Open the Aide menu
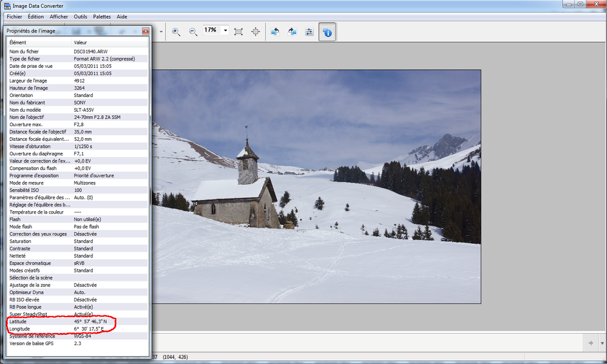The width and height of the screenshot is (607, 364). point(122,16)
